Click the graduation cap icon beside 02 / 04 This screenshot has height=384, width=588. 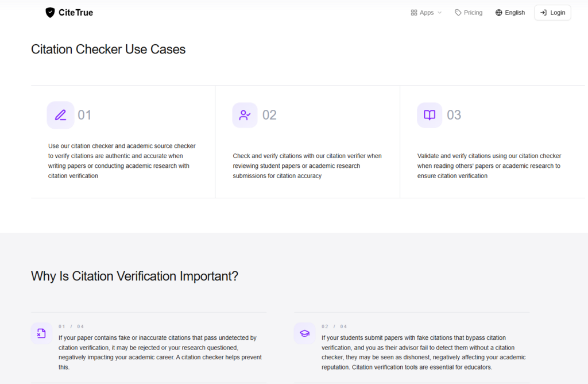point(304,333)
